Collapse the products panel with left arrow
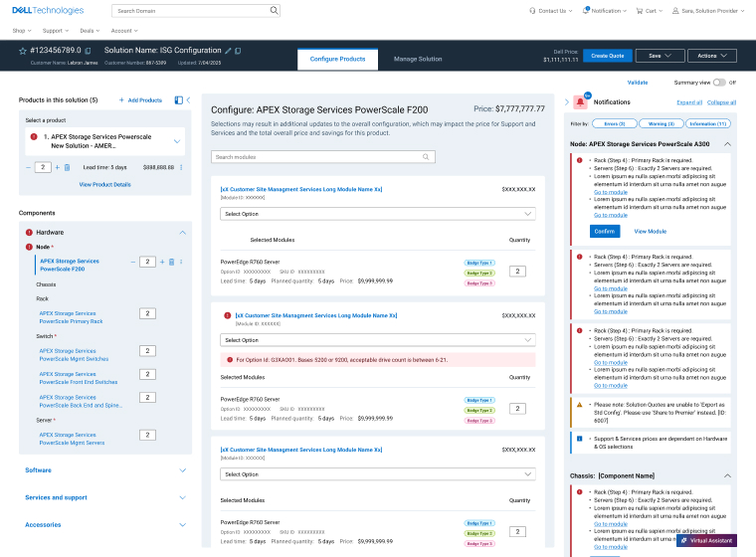The width and height of the screenshot is (756, 557). 189,99
